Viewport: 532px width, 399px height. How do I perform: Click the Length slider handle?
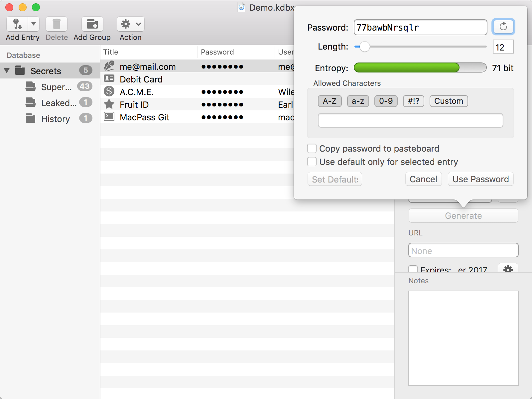(365, 47)
